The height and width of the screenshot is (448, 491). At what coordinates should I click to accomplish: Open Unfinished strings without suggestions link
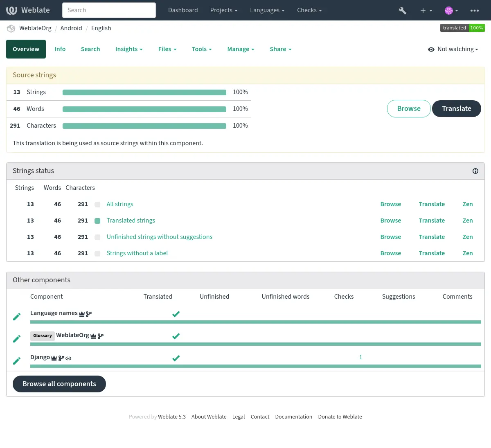point(160,237)
